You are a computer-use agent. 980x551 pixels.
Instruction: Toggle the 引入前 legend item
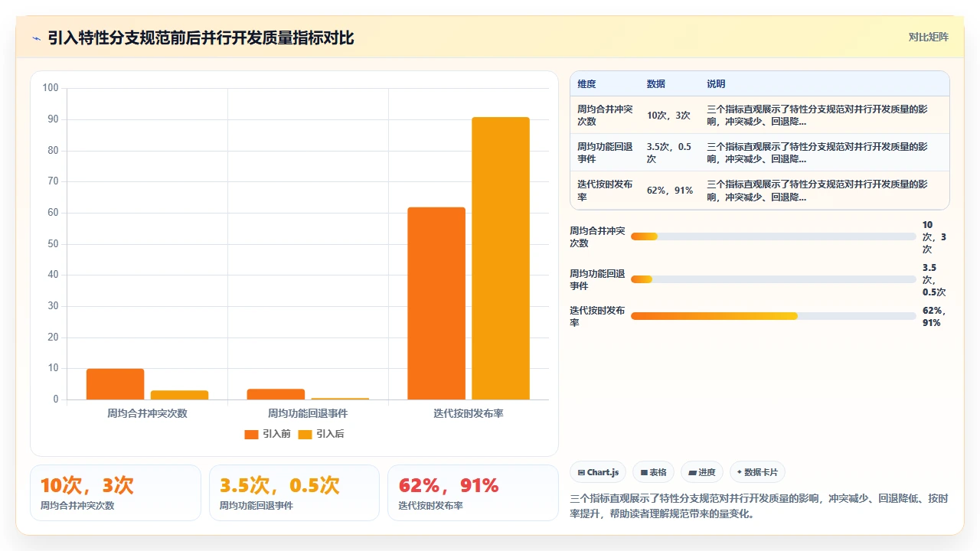click(267, 434)
